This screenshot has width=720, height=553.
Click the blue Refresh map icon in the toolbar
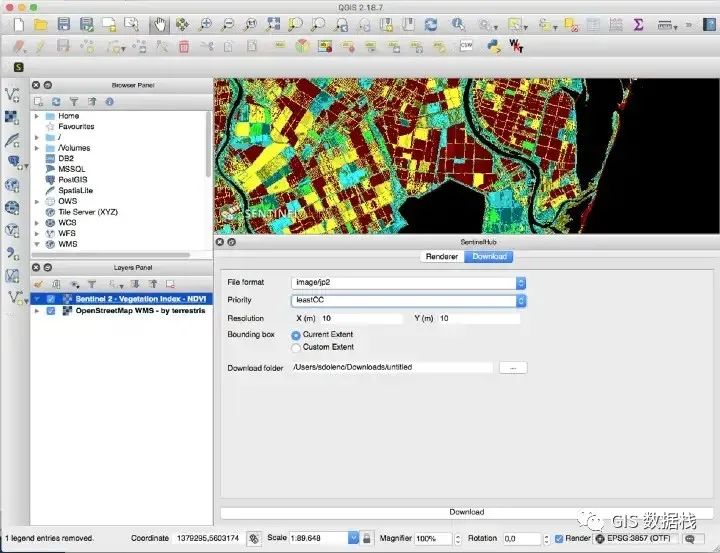click(x=431, y=24)
